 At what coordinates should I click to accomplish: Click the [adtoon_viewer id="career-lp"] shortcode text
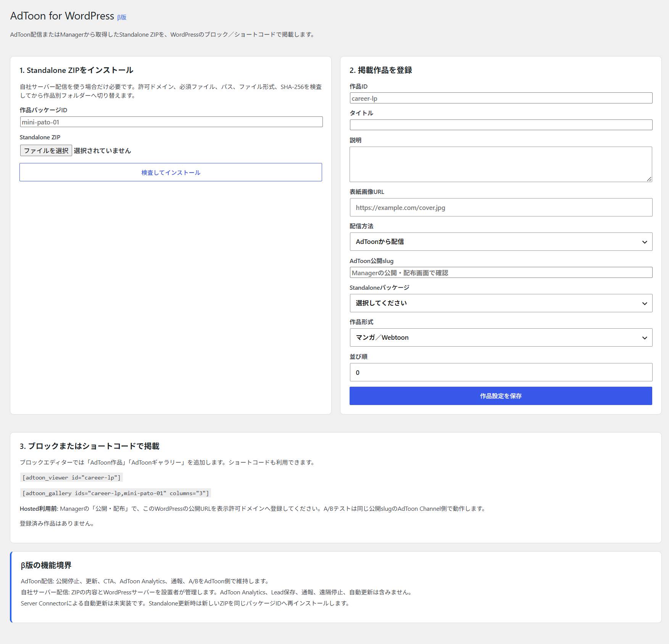pyautogui.click(x=71, y=478)
